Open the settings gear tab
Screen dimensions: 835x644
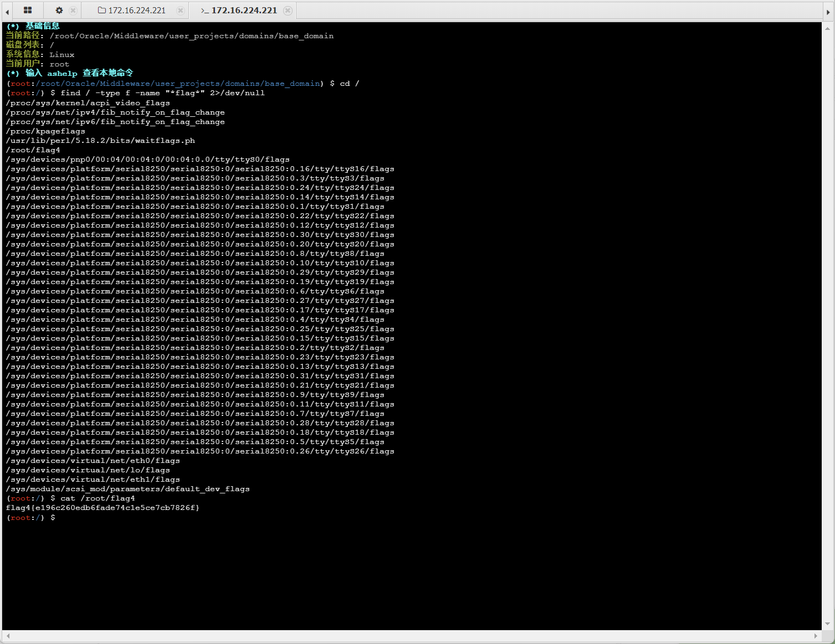click(x=59, y=10)
